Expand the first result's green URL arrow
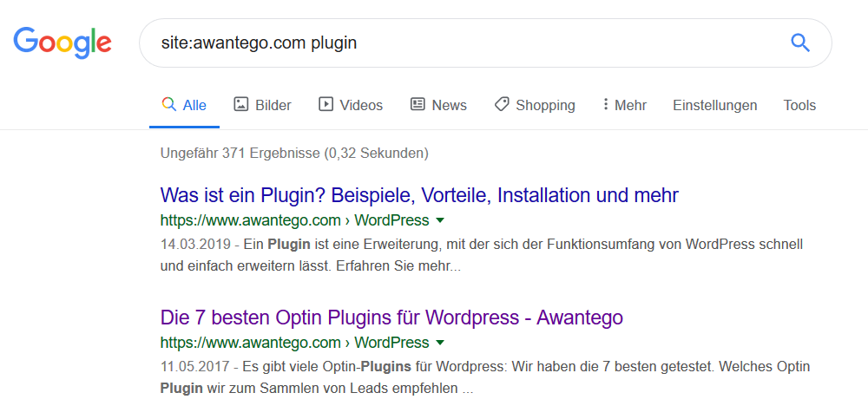The width and height of the screenshot is (868, 419). (440, 220)
